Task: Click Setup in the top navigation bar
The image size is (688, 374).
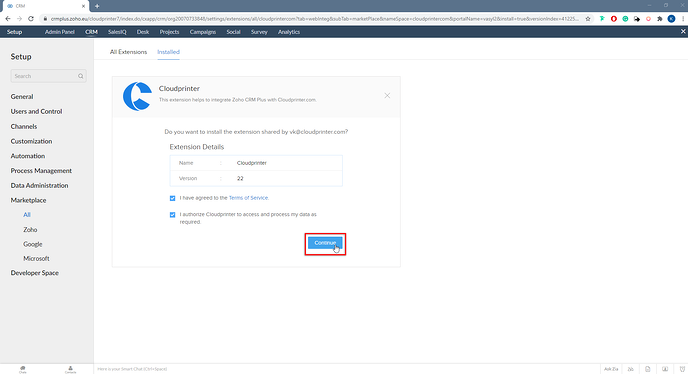Action: coord(14,32)
